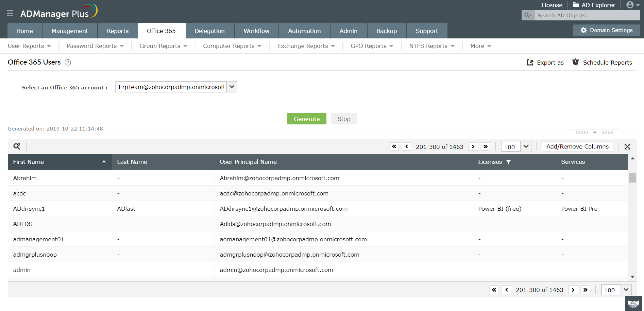Image resolution: width=644 pixels, height=311 pixels.
Task: Click the search AD objects magnifier icon
Action: pos(528,15)
